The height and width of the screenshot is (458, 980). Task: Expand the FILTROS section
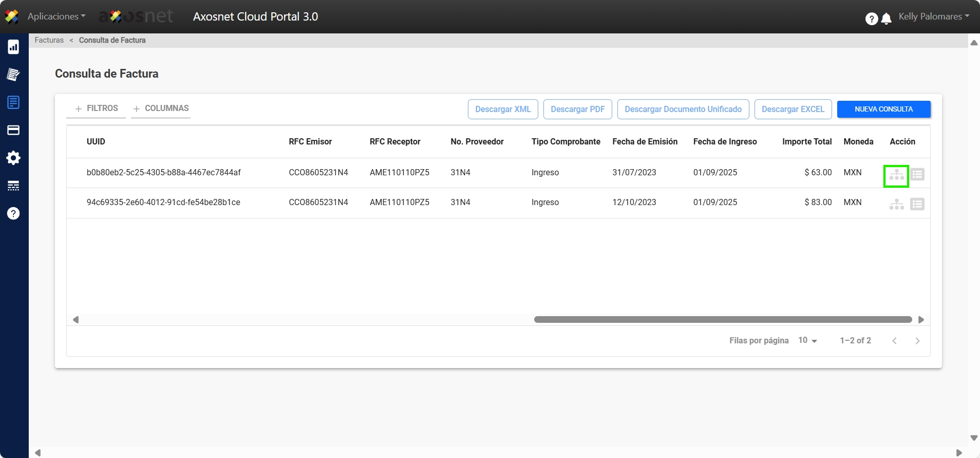coord(97,108)
